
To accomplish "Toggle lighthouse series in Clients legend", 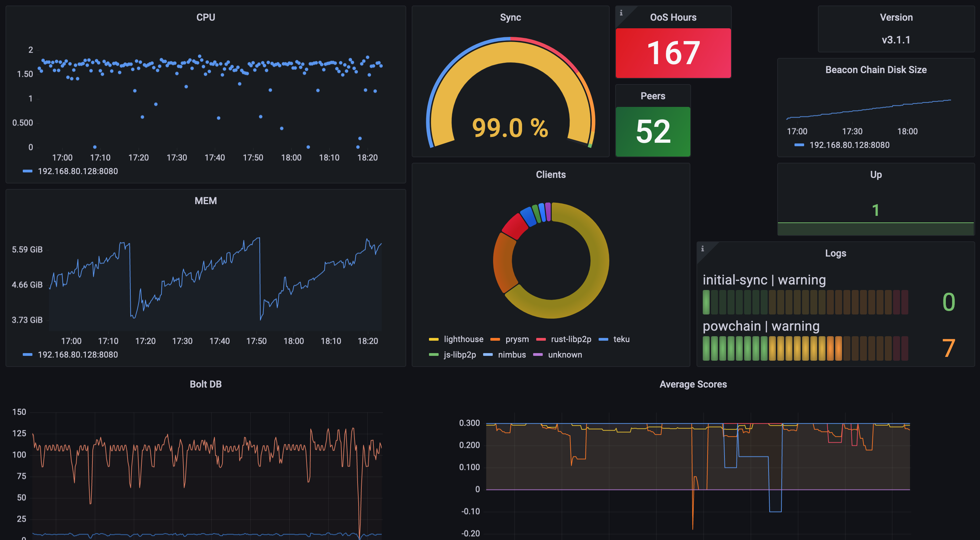I will (x=463, y=339).
